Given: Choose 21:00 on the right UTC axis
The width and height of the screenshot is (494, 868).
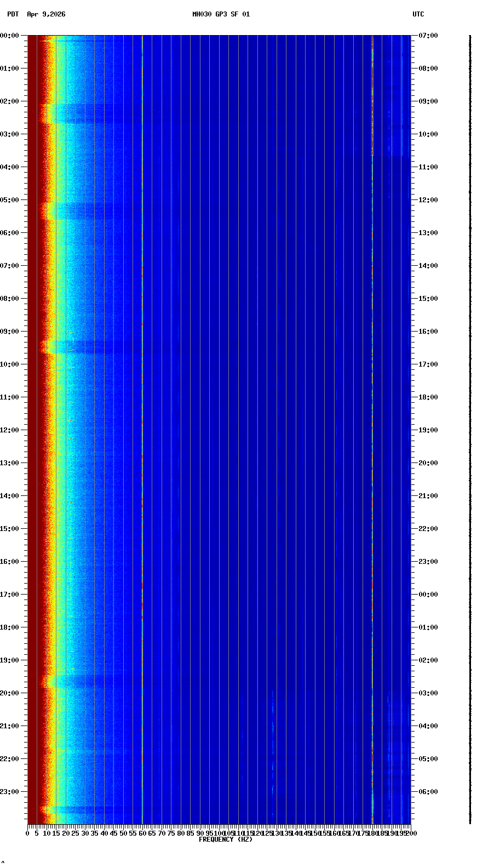Looking at the screenshot, I should click(x=428, y=496).
